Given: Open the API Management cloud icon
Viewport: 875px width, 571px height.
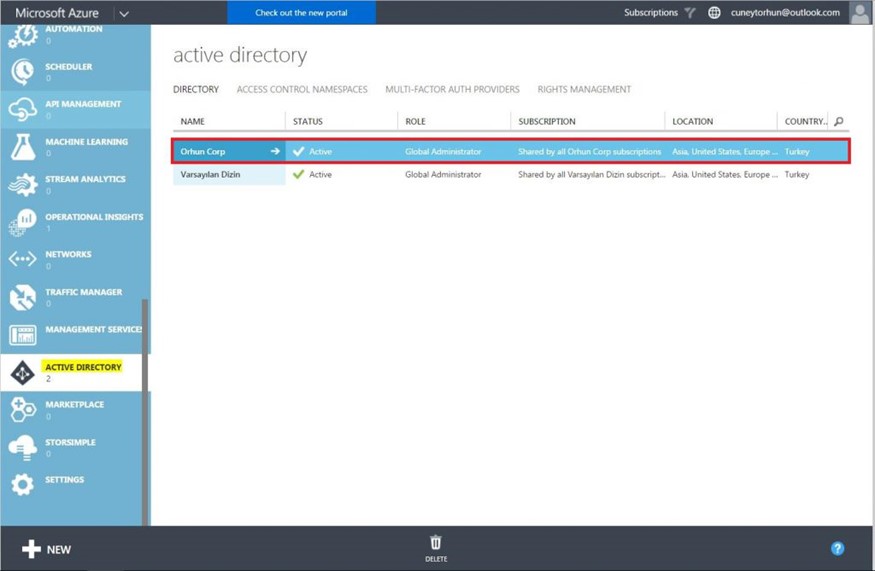Looking at the screenshot, I should point(22,109).
